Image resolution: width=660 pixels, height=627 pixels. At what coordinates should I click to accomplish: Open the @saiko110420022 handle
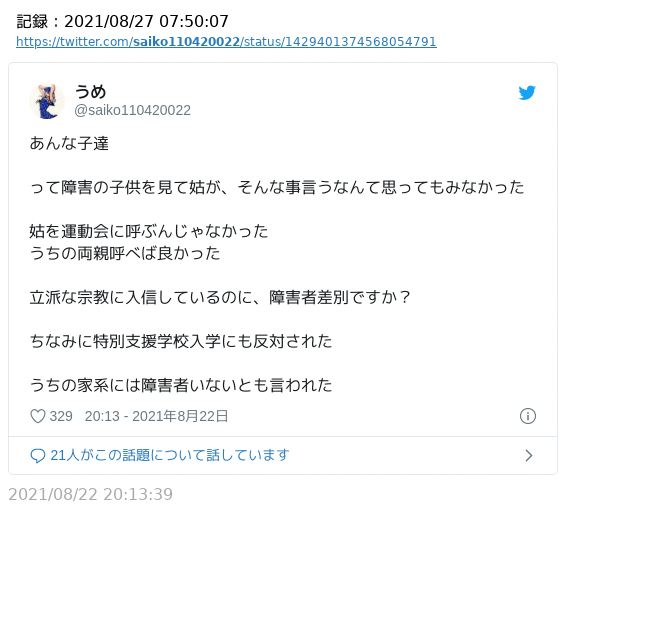coord(132,111)
